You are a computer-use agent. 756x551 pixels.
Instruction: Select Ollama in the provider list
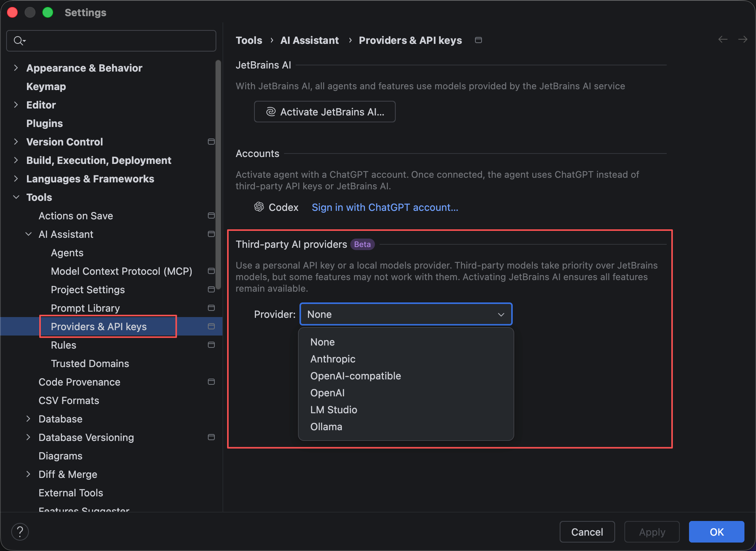click(326, 427)
